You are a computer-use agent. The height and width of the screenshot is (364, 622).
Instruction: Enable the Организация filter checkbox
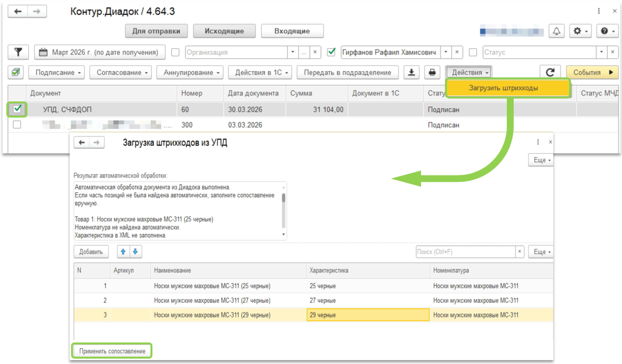pos(175,52)
